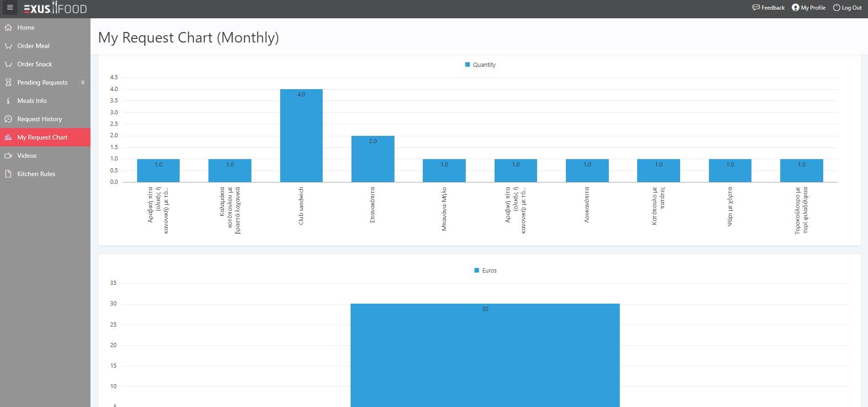Image resolution: width=868 pixels, height=407 pixels.
Task: Toggle the hamburger sidebar menu
Action: click(10, 8)
